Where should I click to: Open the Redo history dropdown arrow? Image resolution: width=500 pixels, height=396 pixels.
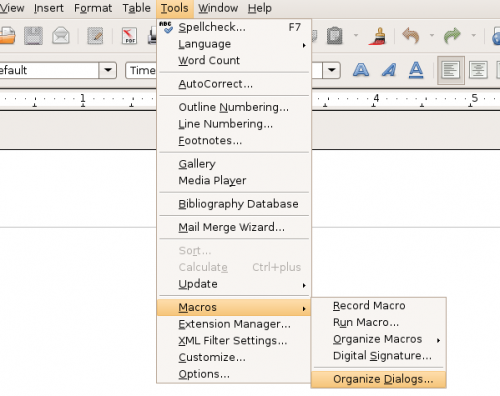point(473,35)
